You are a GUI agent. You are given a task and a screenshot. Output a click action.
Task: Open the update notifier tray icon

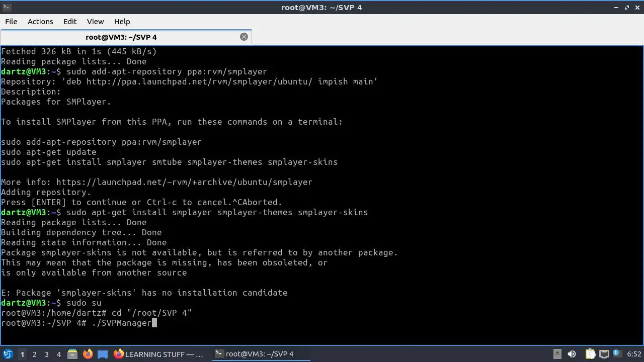pyautogui.click(x=617, y=354)
